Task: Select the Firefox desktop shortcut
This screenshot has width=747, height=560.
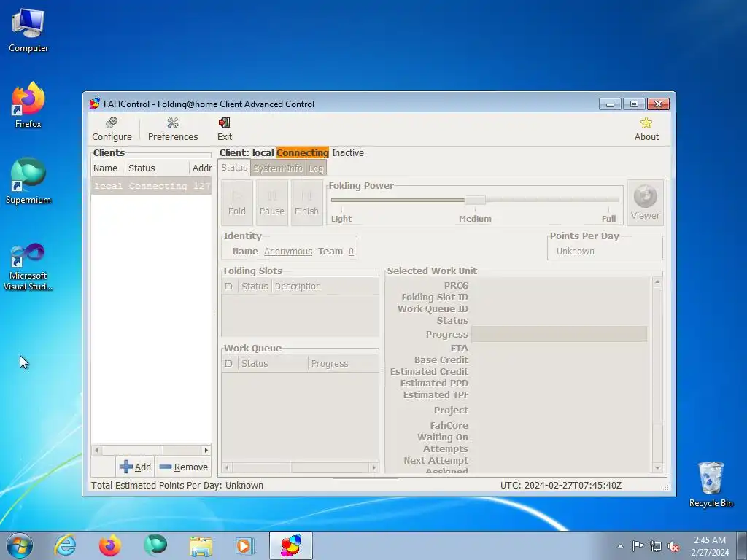Action: [x=28, y=105]
